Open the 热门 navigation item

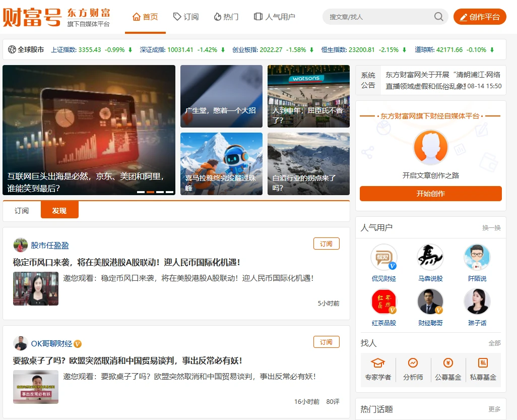pos(226,17)
